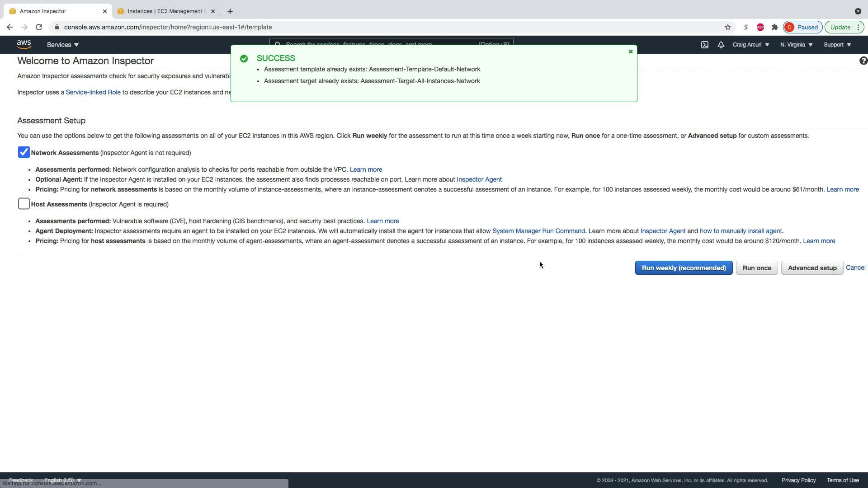The image size is (868, 488).
Task: Open a new browser tab
Action: (230, 11)
